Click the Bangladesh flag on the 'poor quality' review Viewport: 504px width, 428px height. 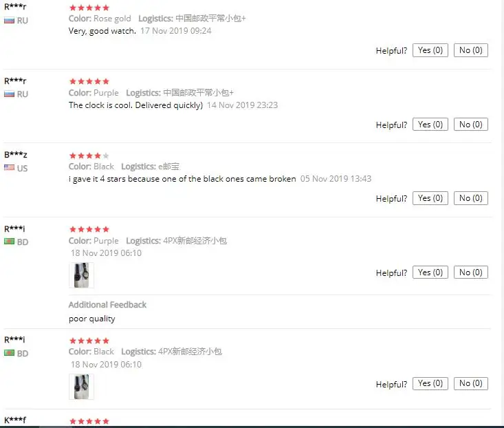[x=9, y=242]
